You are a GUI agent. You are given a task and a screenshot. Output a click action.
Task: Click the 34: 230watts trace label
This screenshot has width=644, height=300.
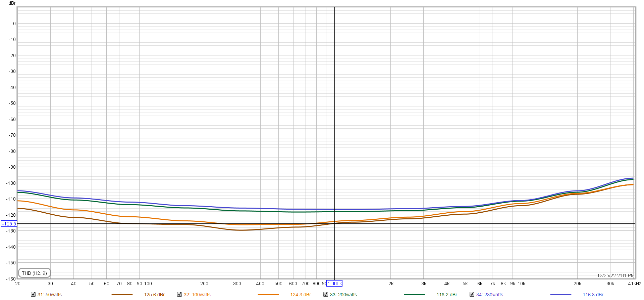point(490,295)
